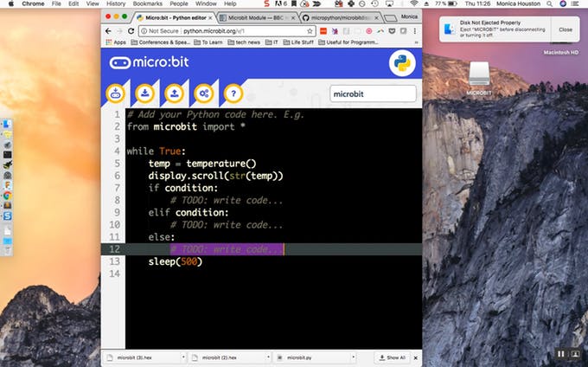Open the History menu
This screenshot has height=367, width=588.
click(116, 3)
